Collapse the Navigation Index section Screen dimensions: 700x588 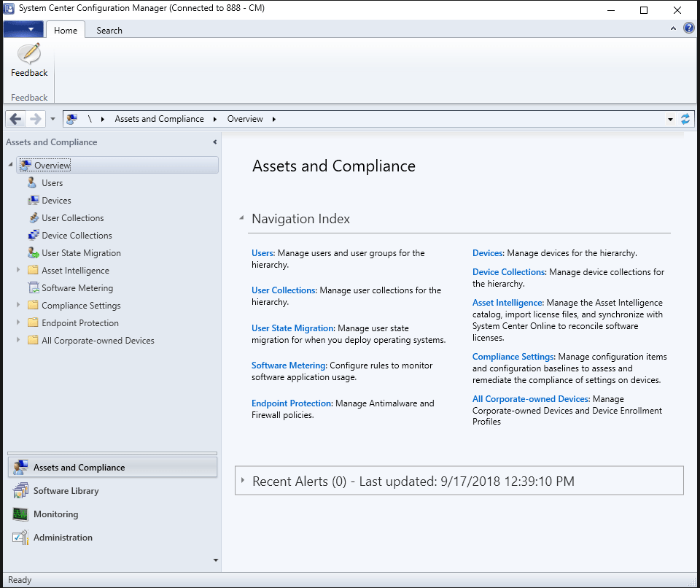[241, 218]
